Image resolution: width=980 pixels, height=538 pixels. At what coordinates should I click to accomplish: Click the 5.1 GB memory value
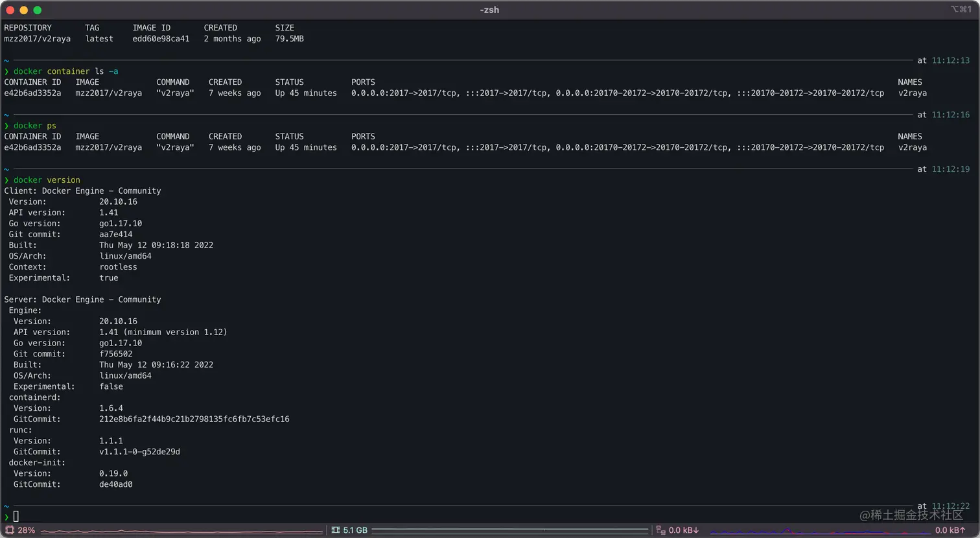click(355, 530)
